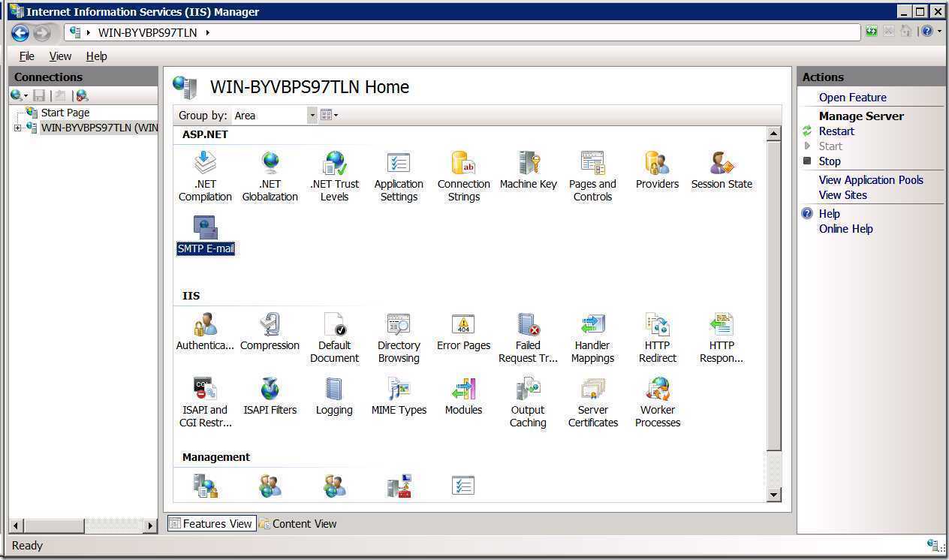Open the HTTP Redirect feature
This screenshot has height=560, width=949.
(657, 338)
